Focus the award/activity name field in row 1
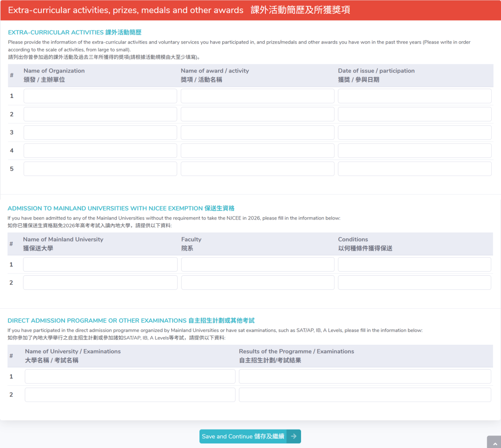Screen dimensions: 501x448 click(x=257, y=96)
